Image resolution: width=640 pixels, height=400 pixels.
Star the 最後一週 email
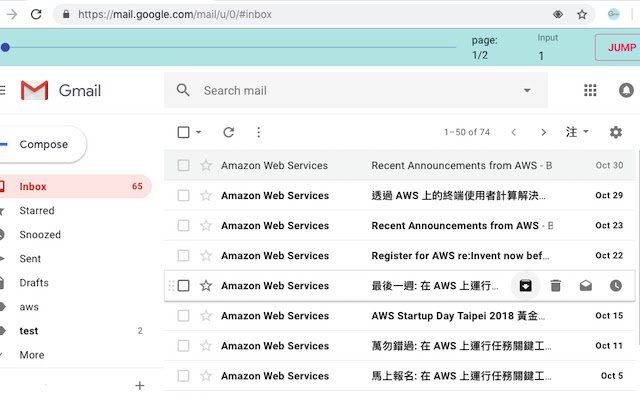[206, 286]
